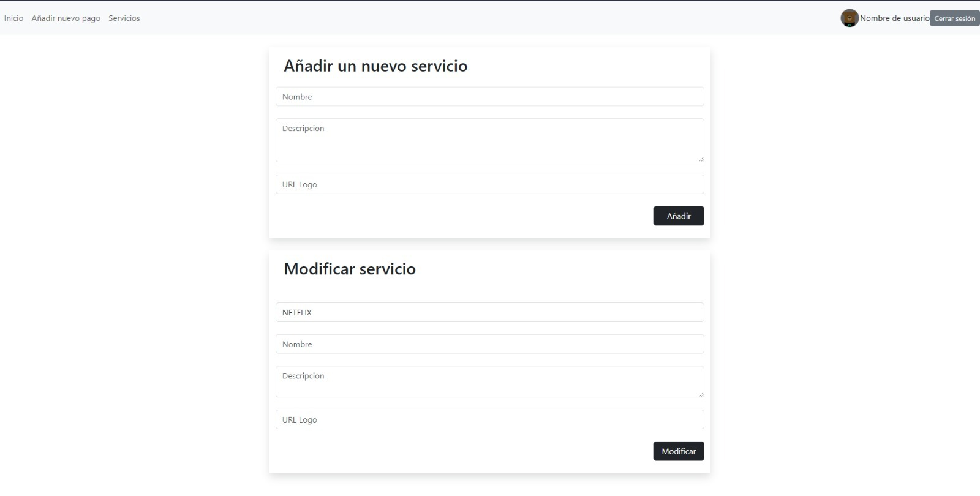Focus the Nombre field under Añadir un nuevo servicio
Viewport: 980px width, 496px height.
coord(489,96)
